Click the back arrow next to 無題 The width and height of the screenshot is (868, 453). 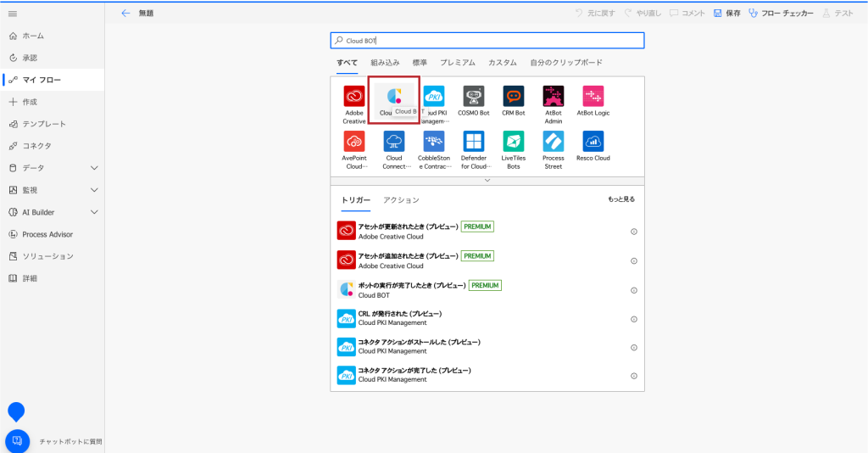click(x=125, y=14)
